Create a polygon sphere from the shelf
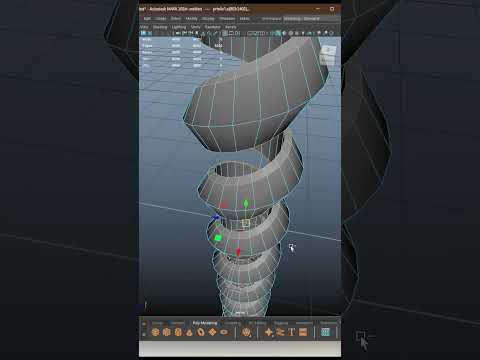480x360 pixels. 155,332
